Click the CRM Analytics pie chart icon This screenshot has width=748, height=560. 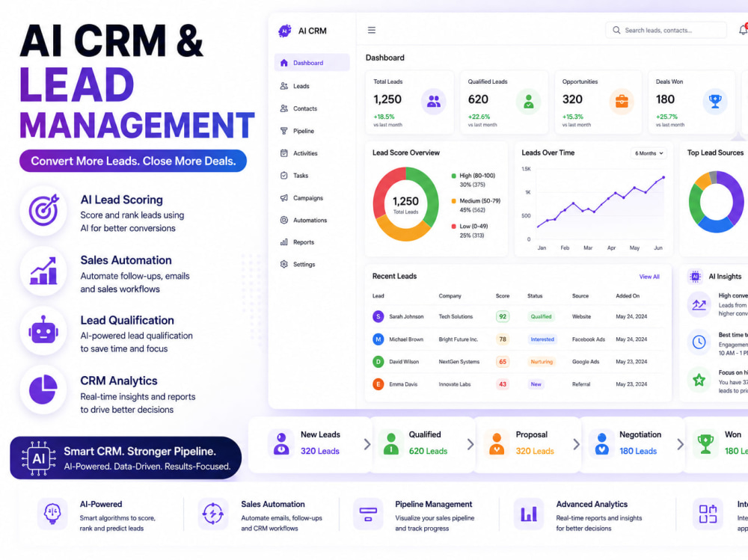(x=43, y=390)
